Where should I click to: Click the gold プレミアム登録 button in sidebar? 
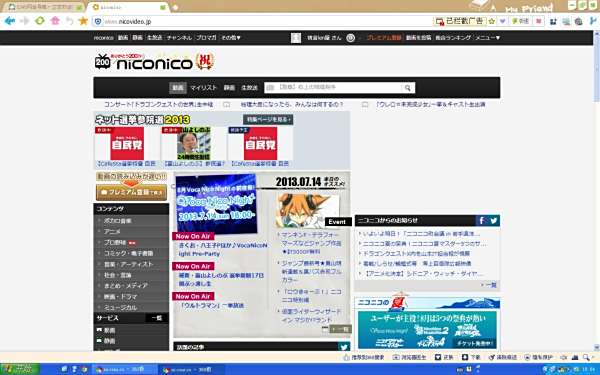(x=131, y=192)
